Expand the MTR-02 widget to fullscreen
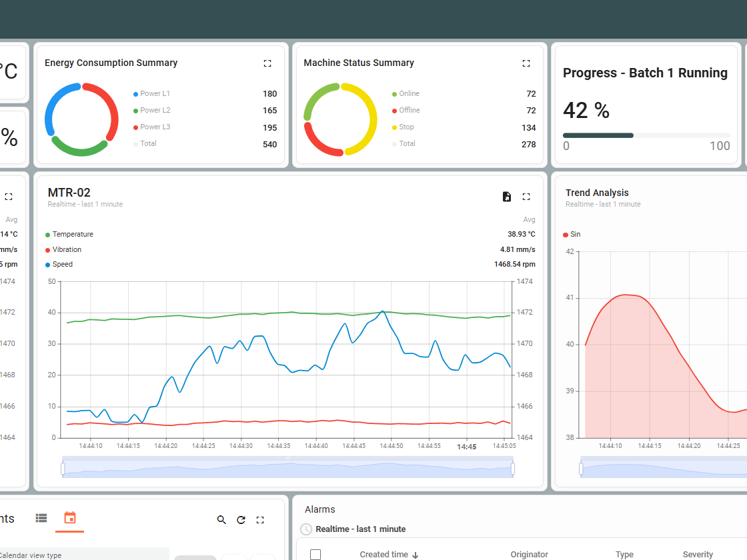Viewport: 747px width, 560px height. pyautogui.click(x=527, y=197)
